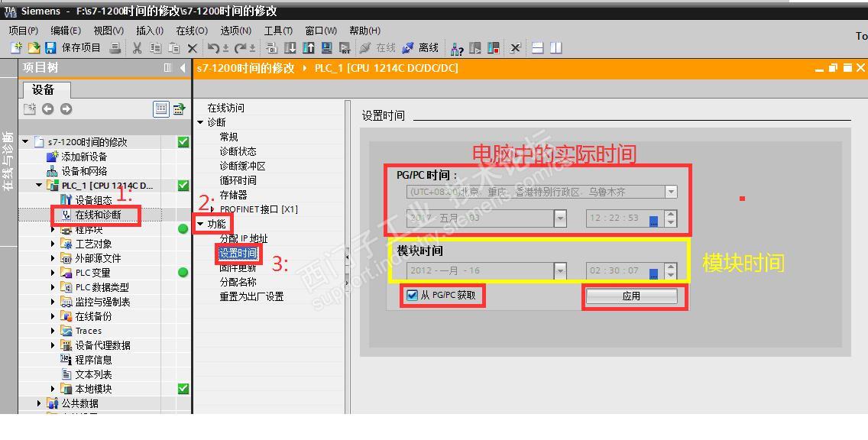Compile the project via toolbar icon

[271, 48]
